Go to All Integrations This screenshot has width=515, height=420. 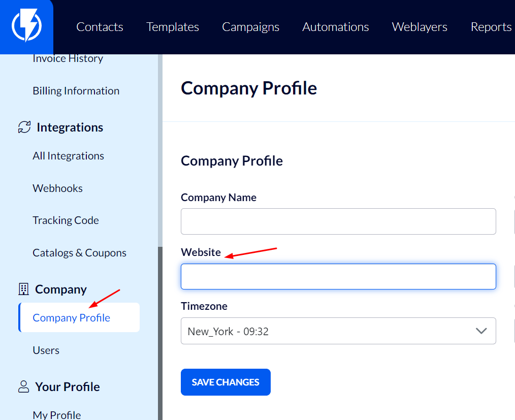point(69,155)
